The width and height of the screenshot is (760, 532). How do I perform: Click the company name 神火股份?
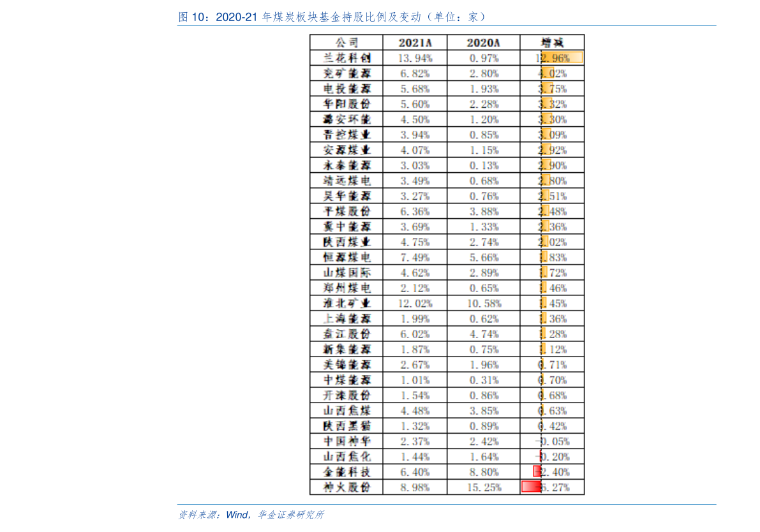point(346,488)
